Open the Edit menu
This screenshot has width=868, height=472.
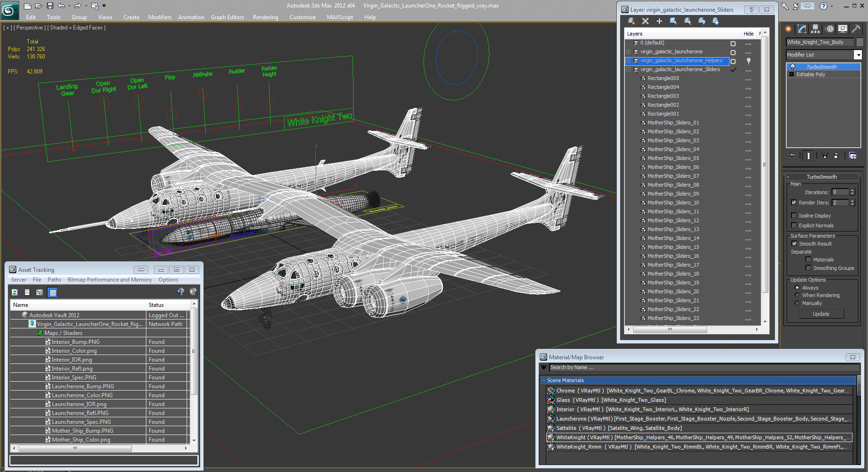tap(31, 17)
